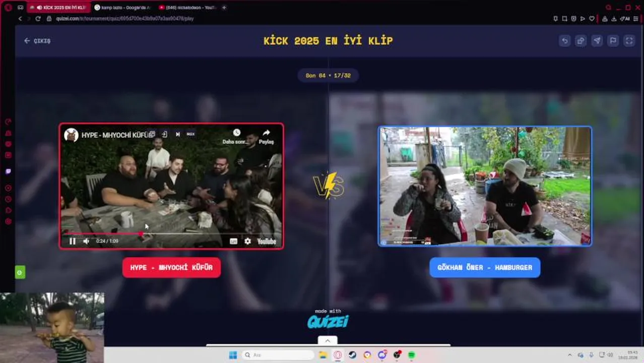Bookmark the page with the heart icon

[591, 19]
